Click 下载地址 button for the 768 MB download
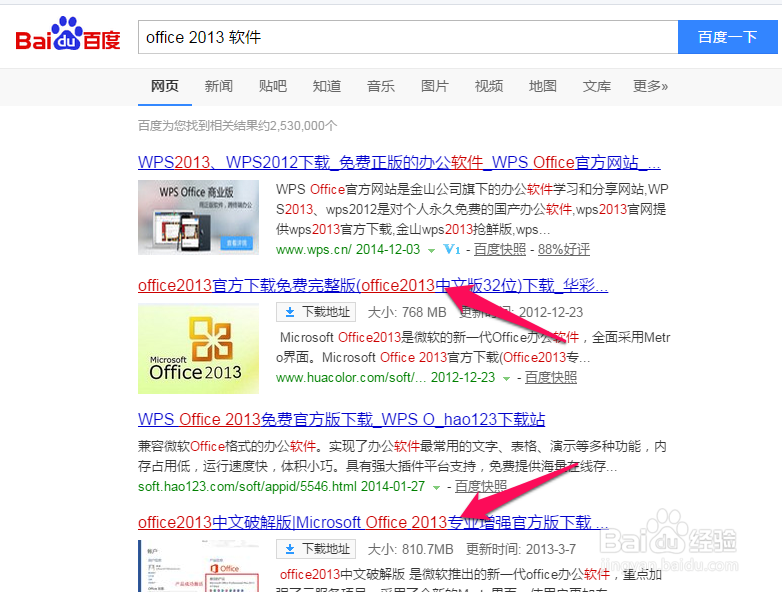Image resolution: width=782 pixels, height=592 pixels. (316, 312)
